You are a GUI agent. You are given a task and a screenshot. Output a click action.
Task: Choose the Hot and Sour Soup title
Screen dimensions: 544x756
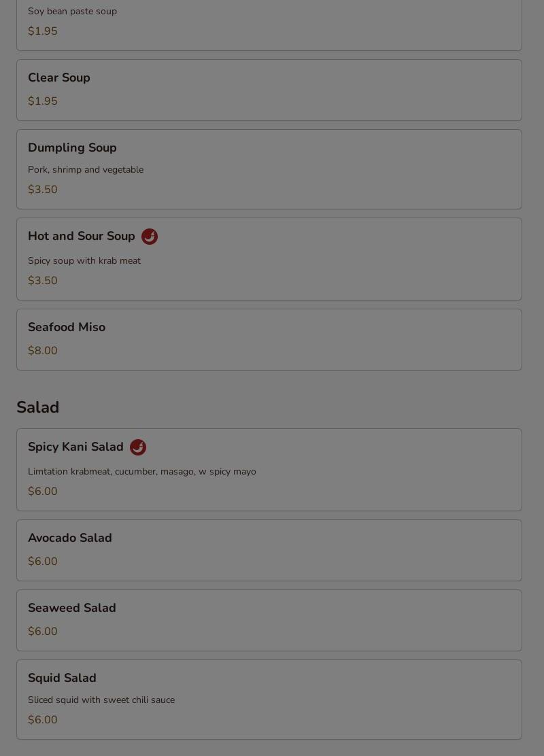[x=82, y=236]
